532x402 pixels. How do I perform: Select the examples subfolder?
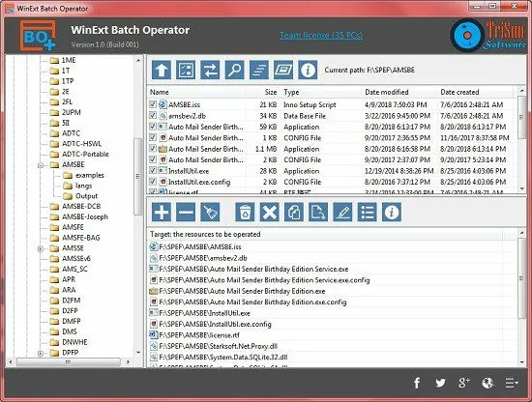(x=90, y=175)
